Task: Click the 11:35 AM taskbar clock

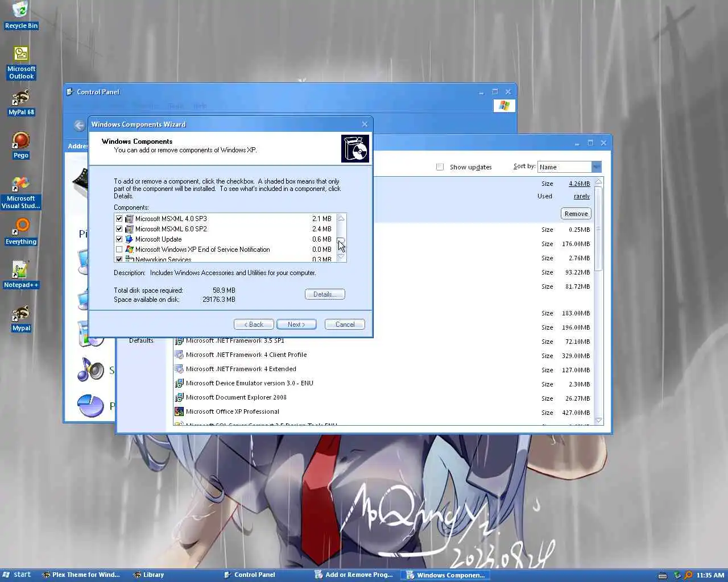Action: point(710,575)
